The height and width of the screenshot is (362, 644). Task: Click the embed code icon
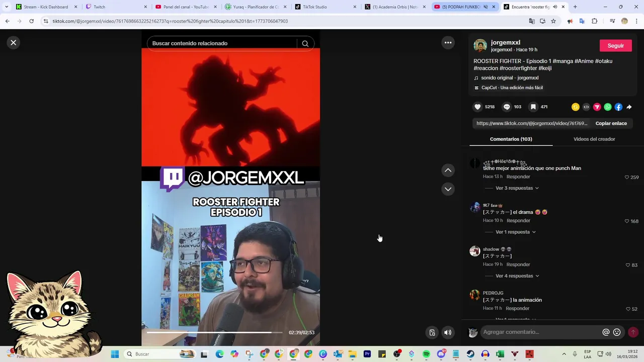[x=586, y=107]
